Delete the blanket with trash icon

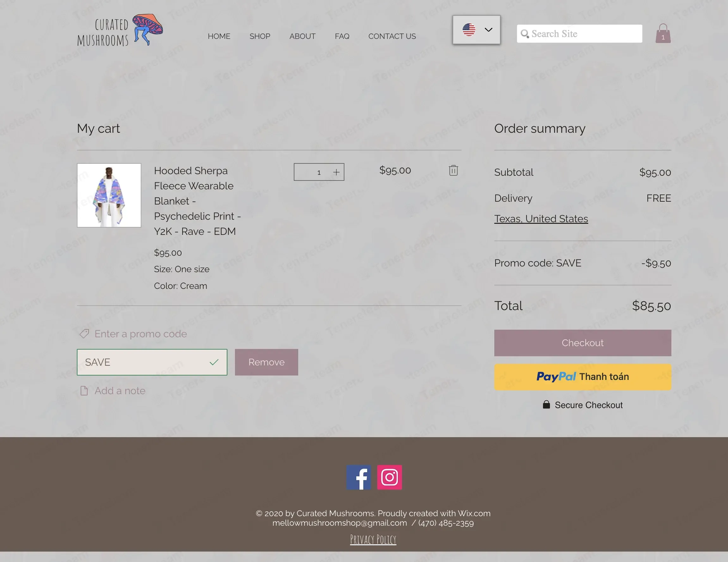click(453, 170)
